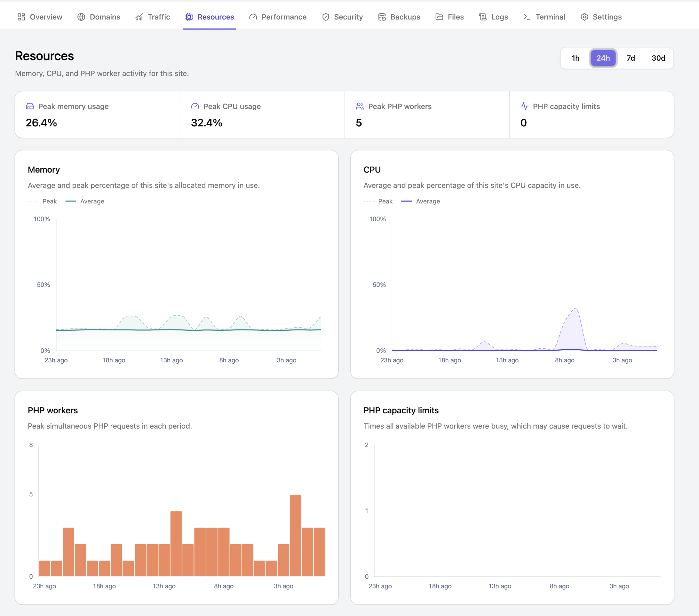Click the Files folder icon
The image size is (699, 616).
(439, 17)
